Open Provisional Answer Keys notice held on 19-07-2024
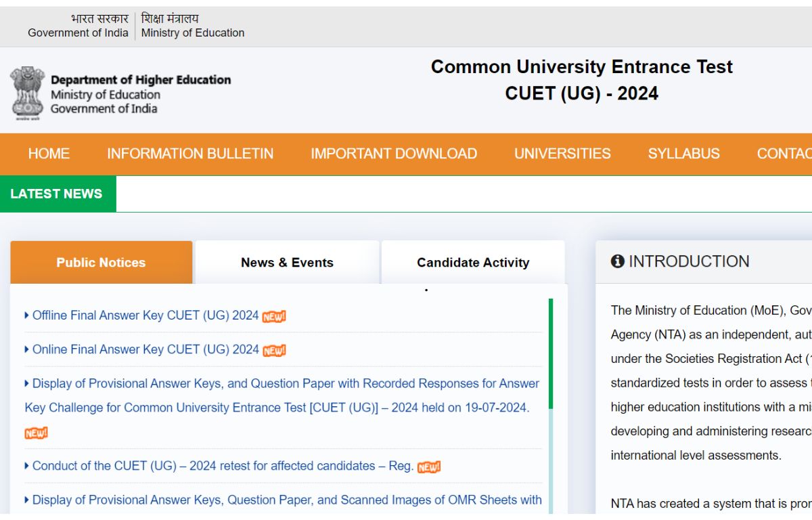The height and width of the screenshot is (520, 812). point(281,395)
